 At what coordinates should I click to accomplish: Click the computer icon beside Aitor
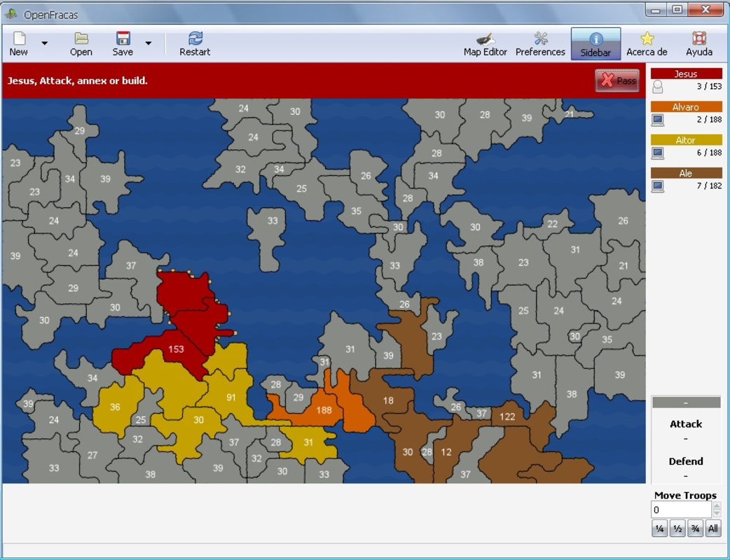point(657,153)
